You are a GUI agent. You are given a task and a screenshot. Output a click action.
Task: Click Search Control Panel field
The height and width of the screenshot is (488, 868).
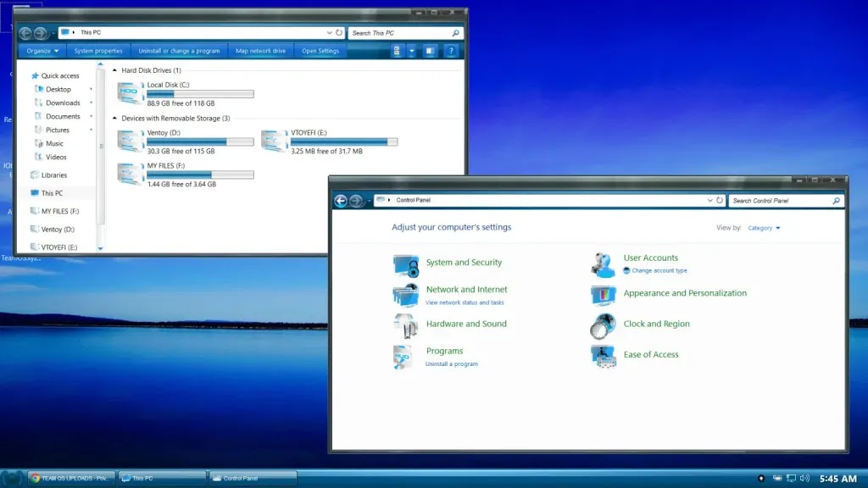click(781, 201)
